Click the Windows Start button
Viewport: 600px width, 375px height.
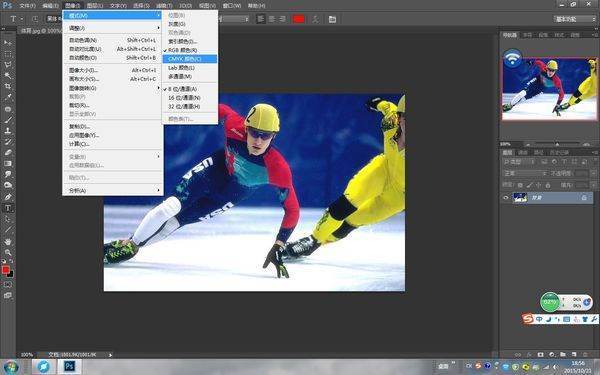pos(11,367)
